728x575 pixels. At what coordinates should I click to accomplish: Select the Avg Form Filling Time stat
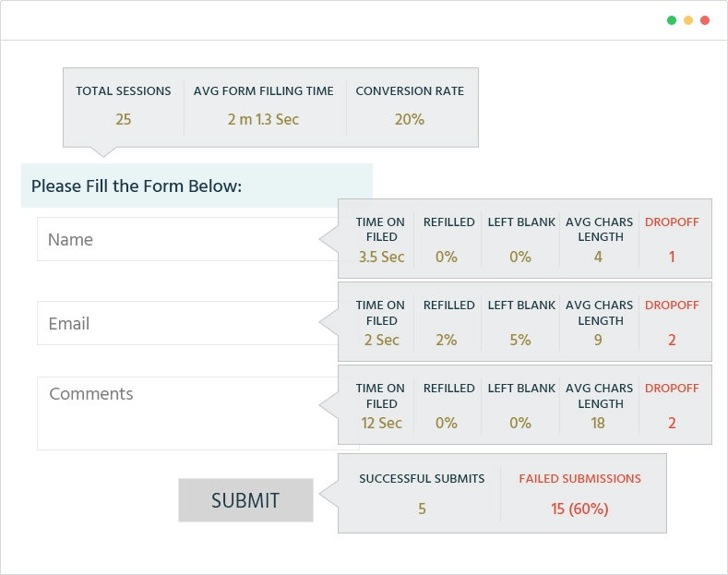pyautogui.click(x=264, y=119)
